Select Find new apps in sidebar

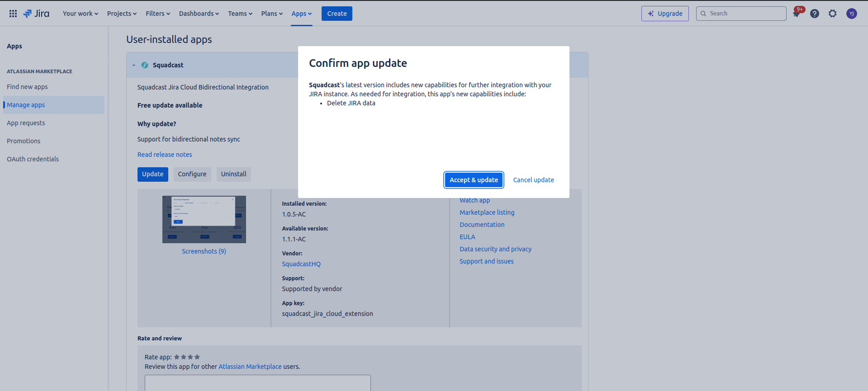(27, 87)
